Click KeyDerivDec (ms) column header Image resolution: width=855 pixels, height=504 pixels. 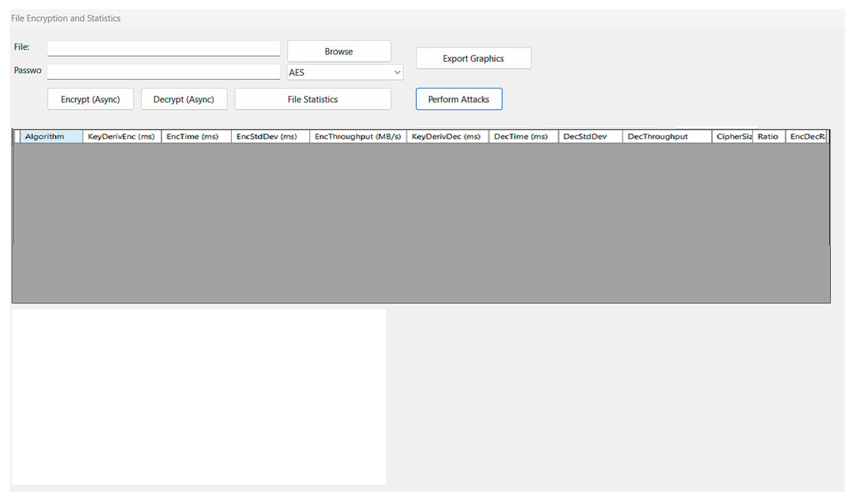(447, 137)
